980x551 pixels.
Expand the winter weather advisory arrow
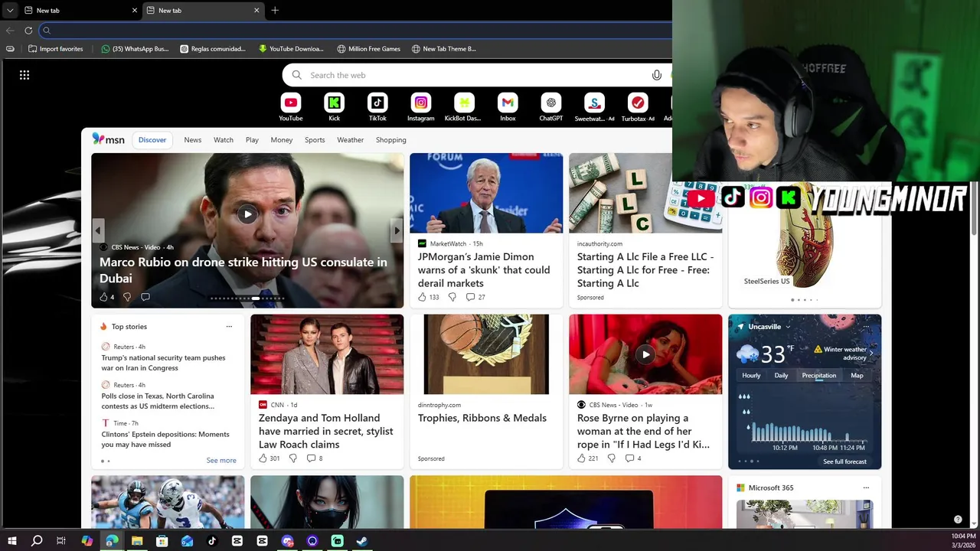coord(871,353)
